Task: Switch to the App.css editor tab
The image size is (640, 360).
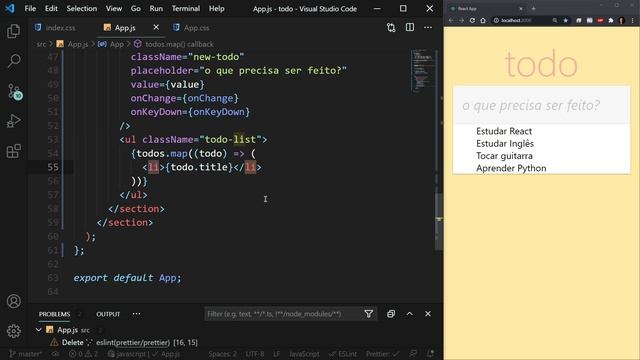Action: coord(191,28)
